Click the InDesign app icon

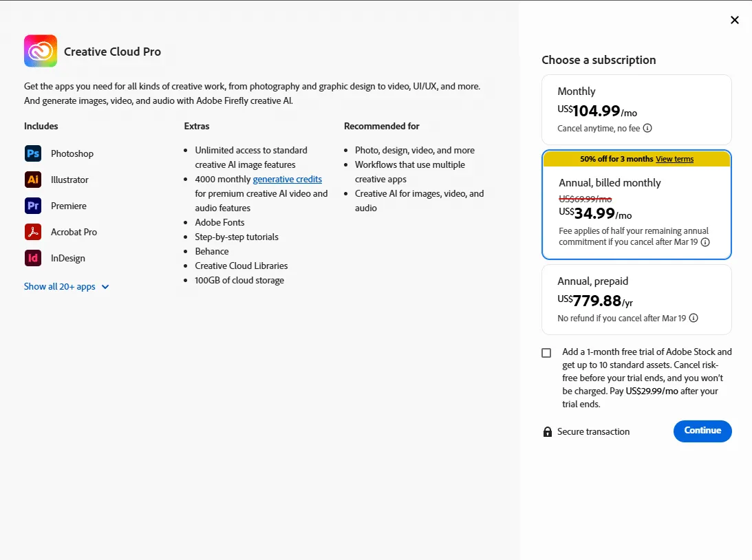point(32,258)
